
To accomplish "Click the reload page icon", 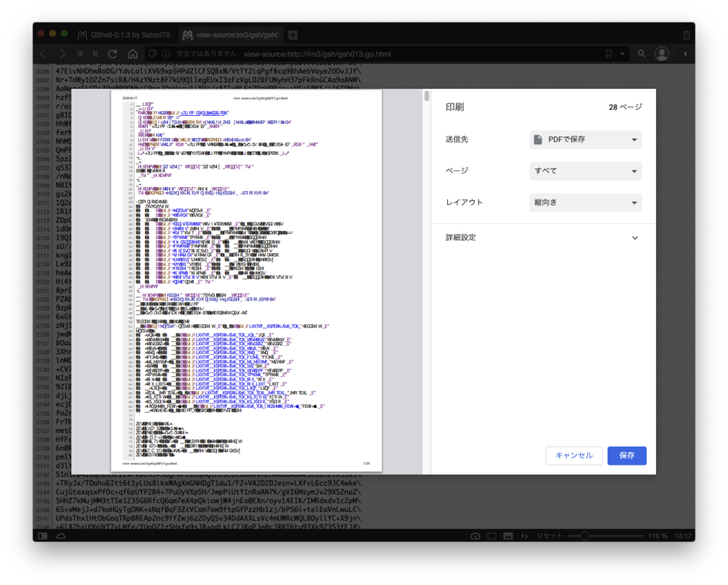I will click(113, 54).
